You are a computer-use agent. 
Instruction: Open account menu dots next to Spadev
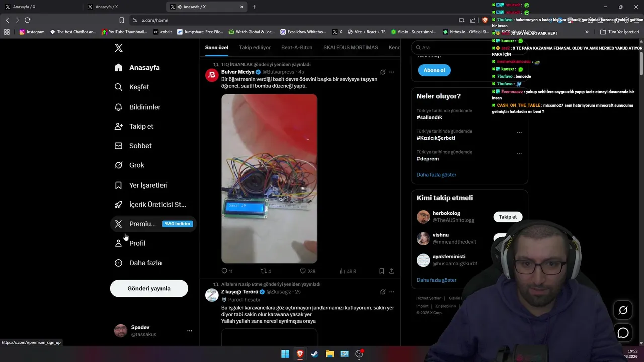click(x=190, y=331)
